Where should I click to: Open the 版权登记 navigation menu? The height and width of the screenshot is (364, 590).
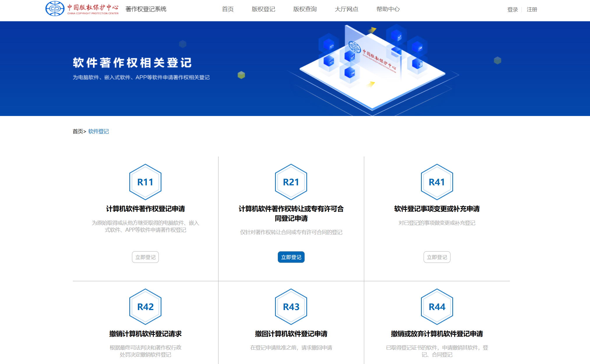point(263,9)
